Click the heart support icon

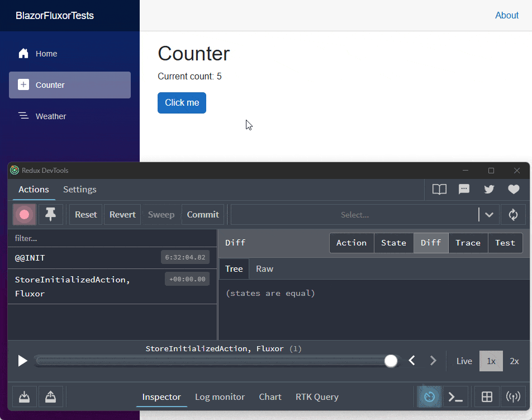[x=514, y=189]
